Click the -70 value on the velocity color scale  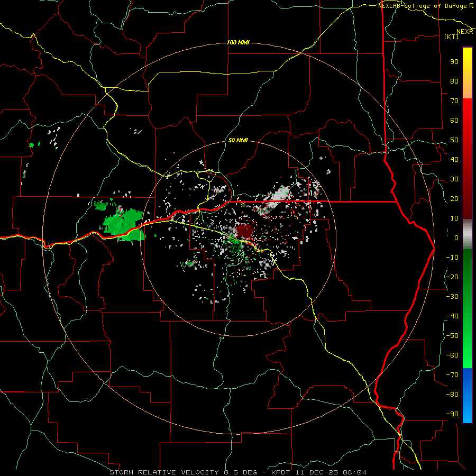(452, 374)
